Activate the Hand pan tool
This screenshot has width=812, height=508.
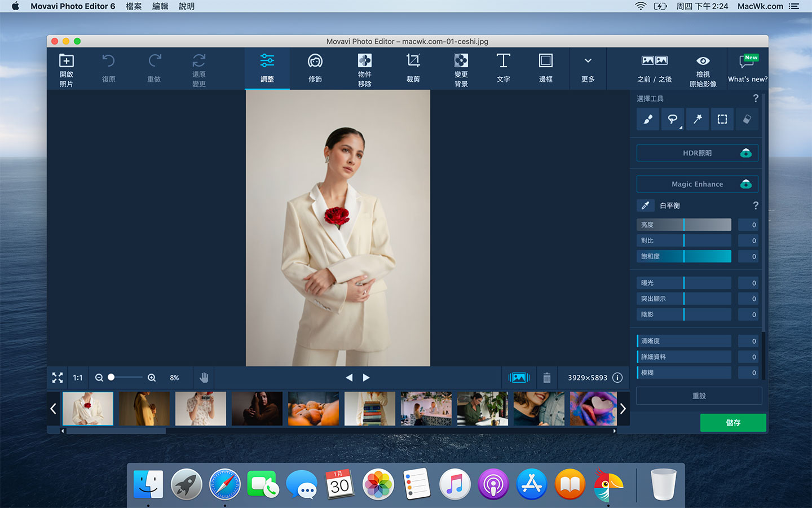[x=204, y=377]
